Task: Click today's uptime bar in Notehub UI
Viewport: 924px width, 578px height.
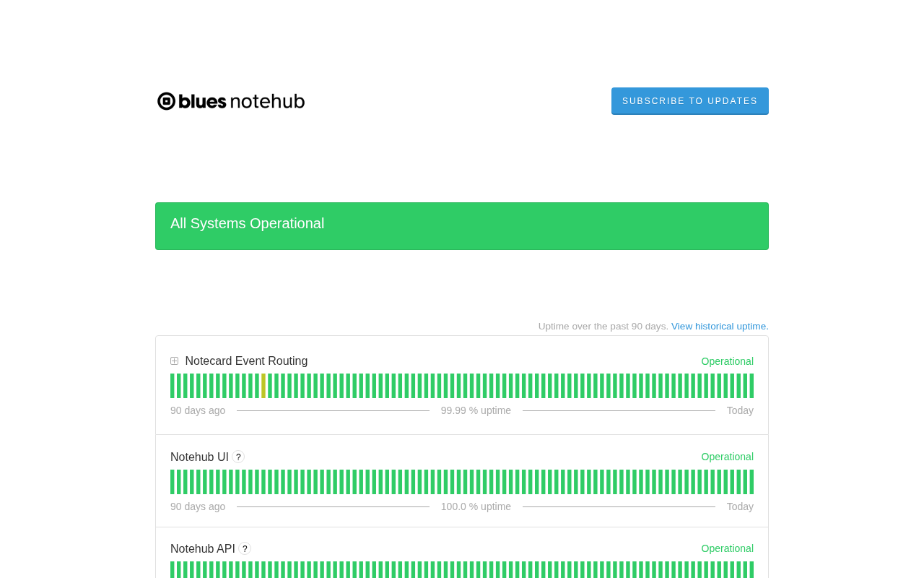Action: pos(751,482)
